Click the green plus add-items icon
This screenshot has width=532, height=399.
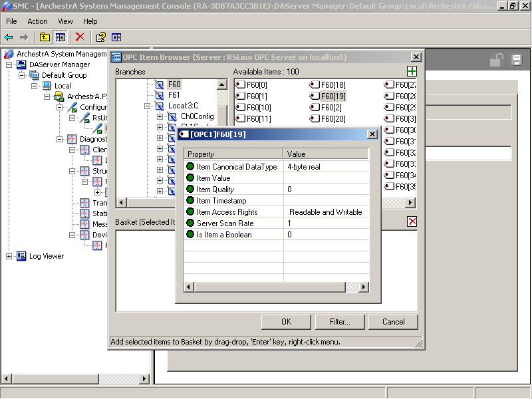point(412,71)
